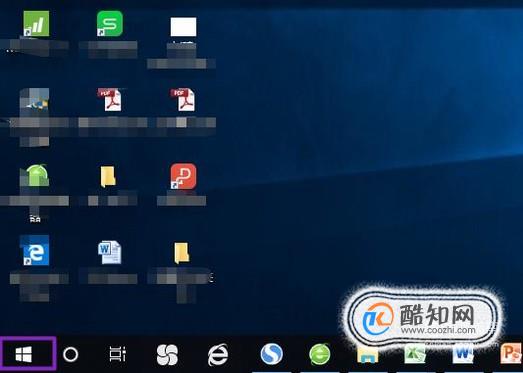
Task: Open the Windows Start menu button
Action: click(24, 354)
